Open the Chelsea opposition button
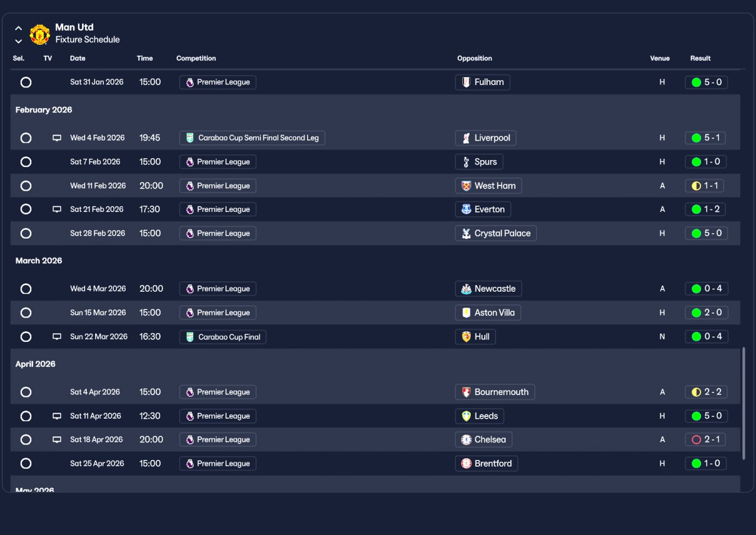This screenshot has height=535, width=756. 484,439
